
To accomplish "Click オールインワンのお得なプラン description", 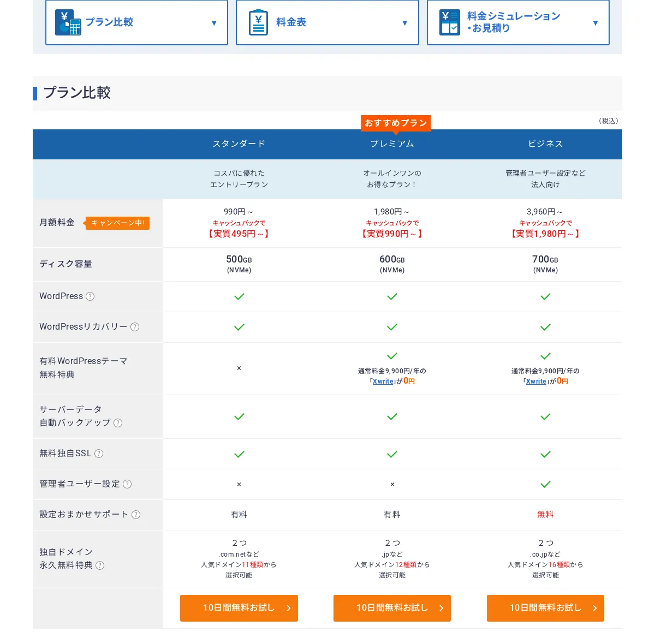I will (392, 179).
